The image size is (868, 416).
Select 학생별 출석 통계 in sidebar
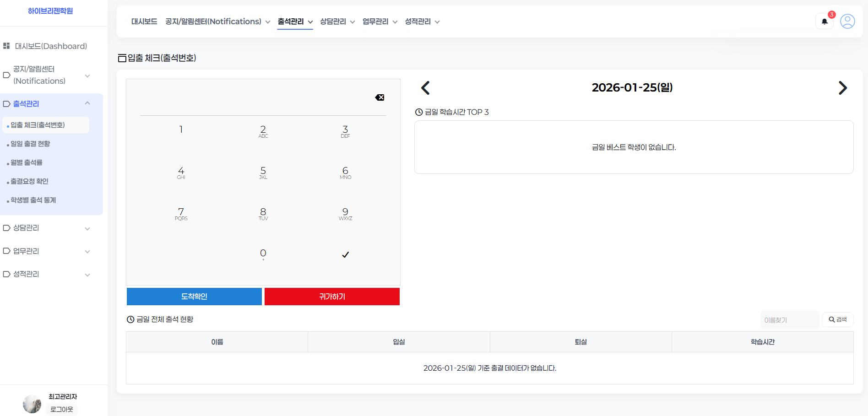33,200
